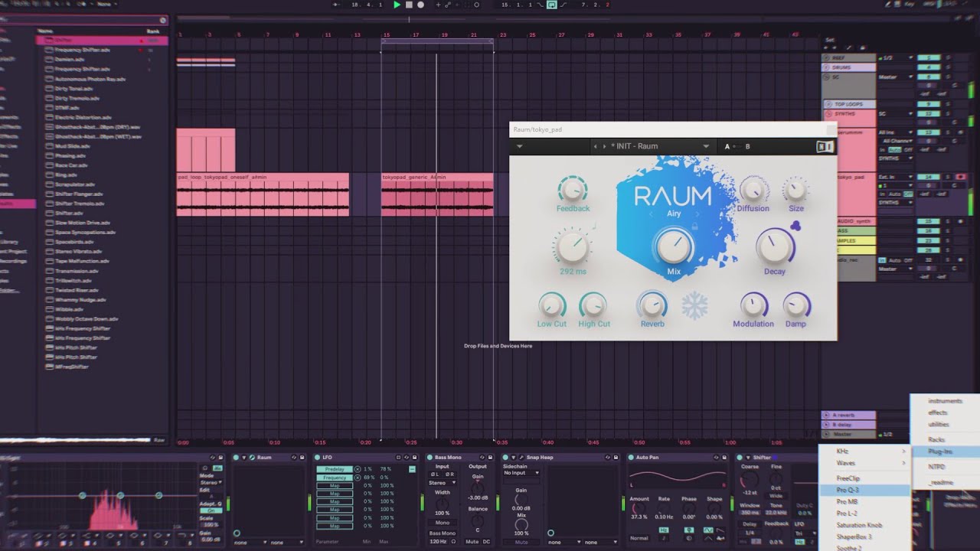Turn off the Auto Pan device activator

tap(631, 458)
